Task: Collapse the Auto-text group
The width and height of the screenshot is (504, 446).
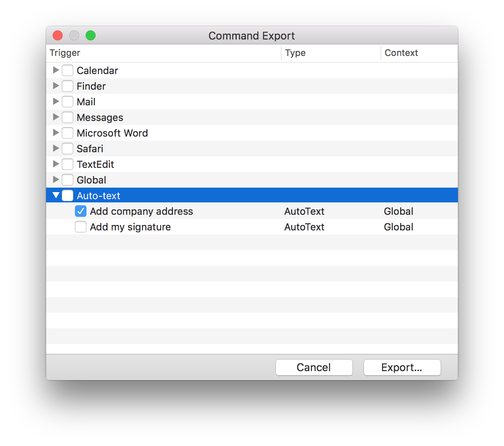Action: tap(56, 195)
